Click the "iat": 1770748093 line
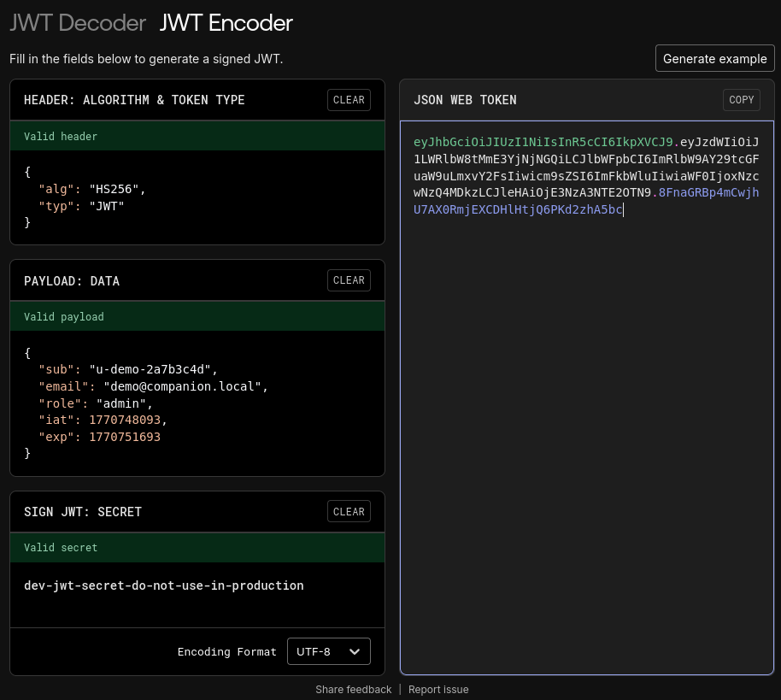Image resolution: width=781 pixels, height=700 pixels. click(x=103, y=420)
